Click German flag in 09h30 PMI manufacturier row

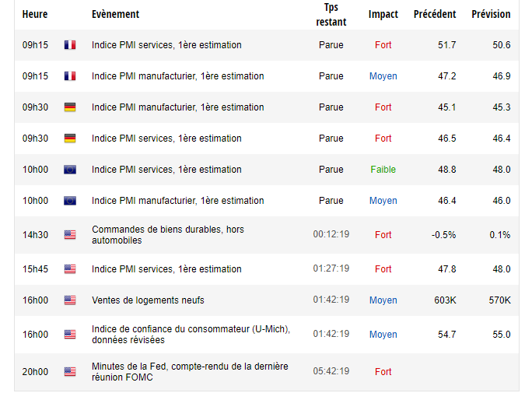click(x=70, y=107)
